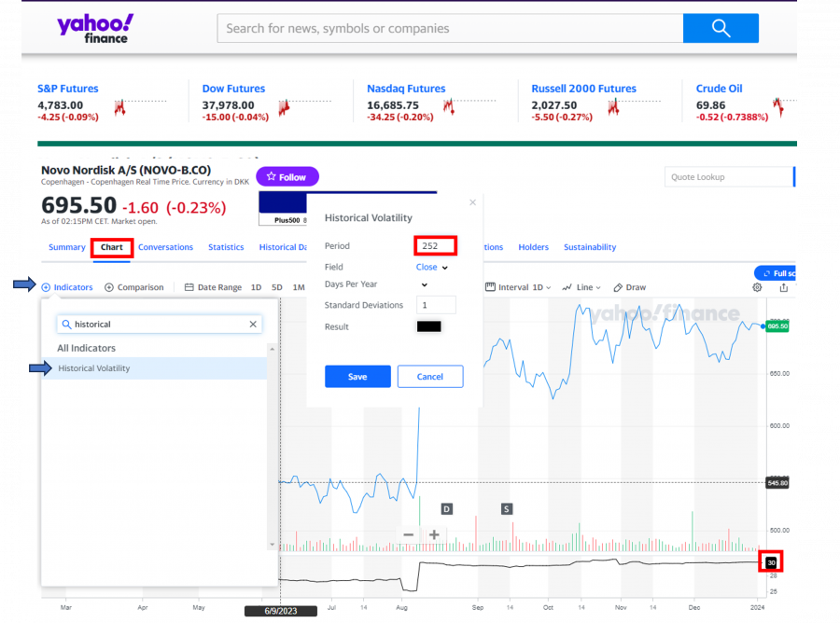Screen dimensions: 840x623
Task: Switch to the Summary tab
Action: click(x=67, y=247)
